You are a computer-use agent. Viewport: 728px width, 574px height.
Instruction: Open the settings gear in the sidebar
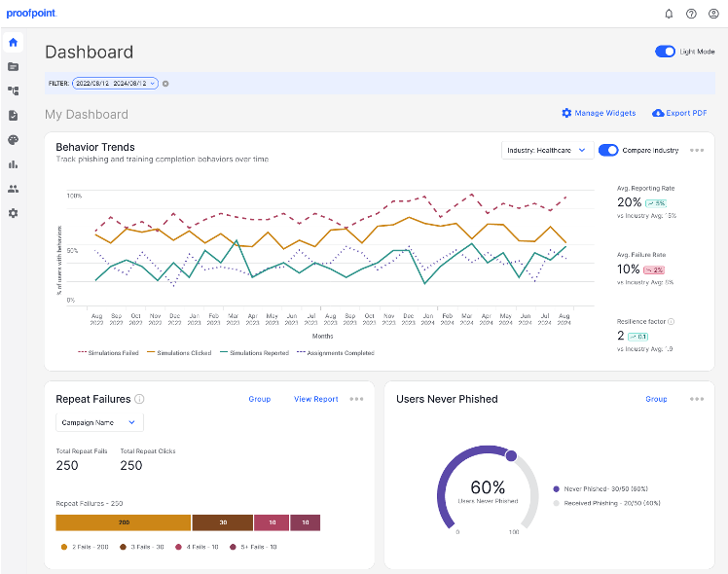click(13, 213)
